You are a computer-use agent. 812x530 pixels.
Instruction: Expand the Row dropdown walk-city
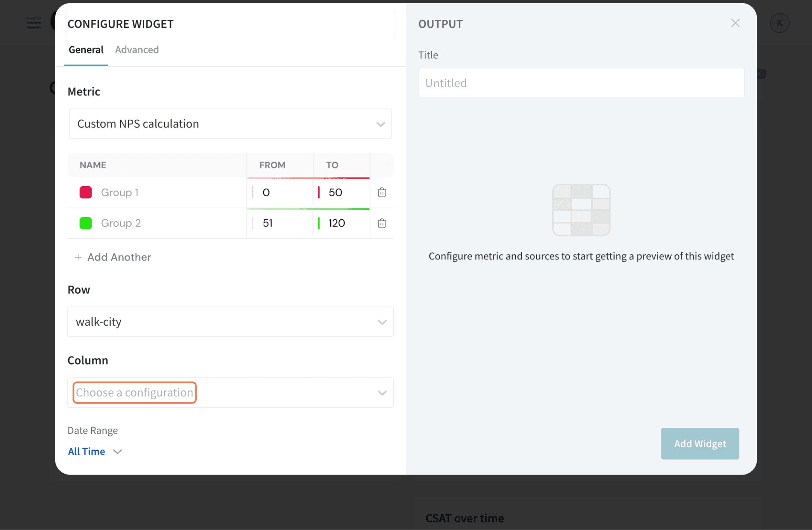(230, 322)
